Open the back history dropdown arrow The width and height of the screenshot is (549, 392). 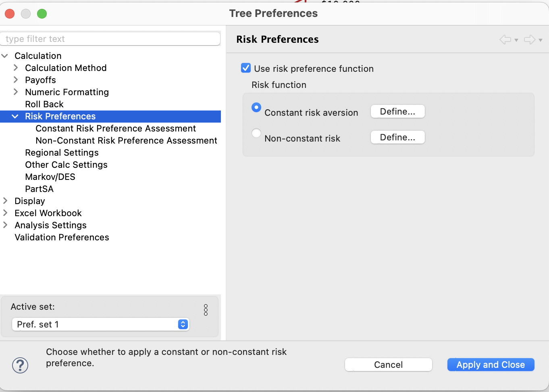tap(516, 40)
